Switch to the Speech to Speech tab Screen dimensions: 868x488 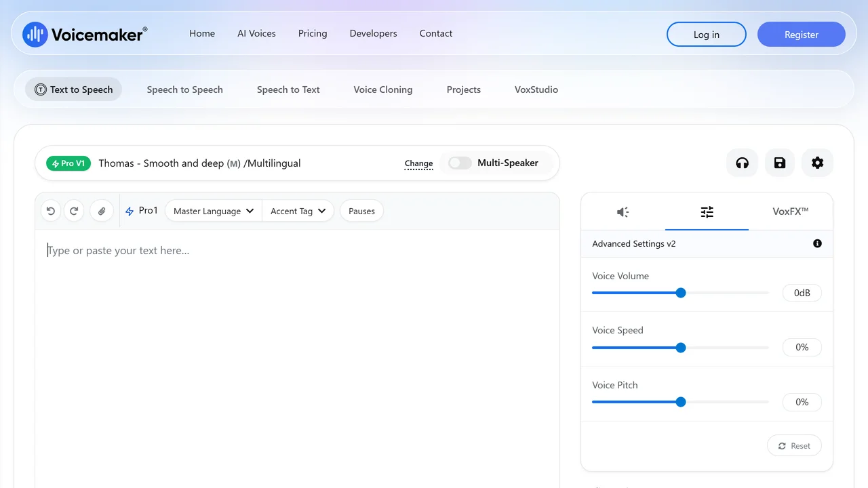click(185, 89)
